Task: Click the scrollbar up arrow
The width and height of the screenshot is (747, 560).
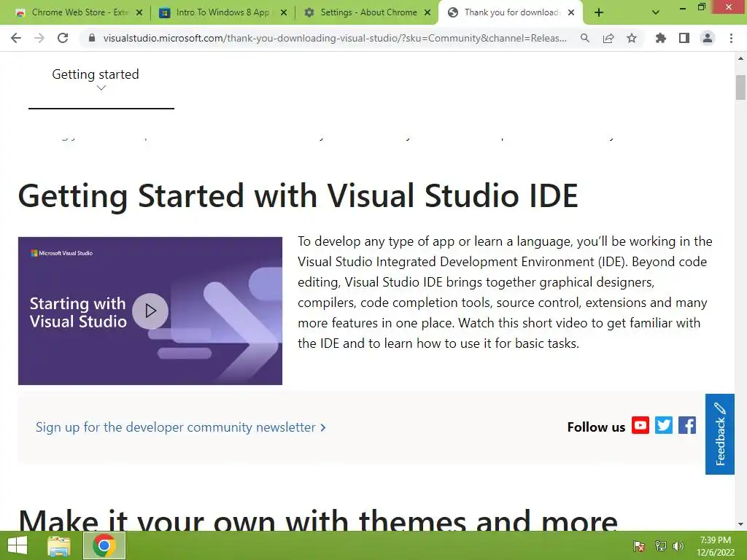Action: tap(740, 58)
